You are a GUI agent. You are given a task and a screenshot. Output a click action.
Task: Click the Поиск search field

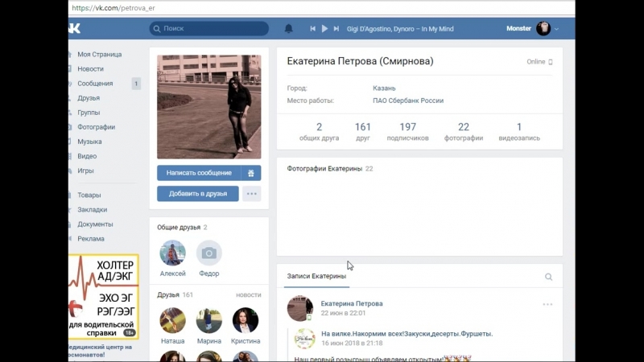[x=209, y=29]
